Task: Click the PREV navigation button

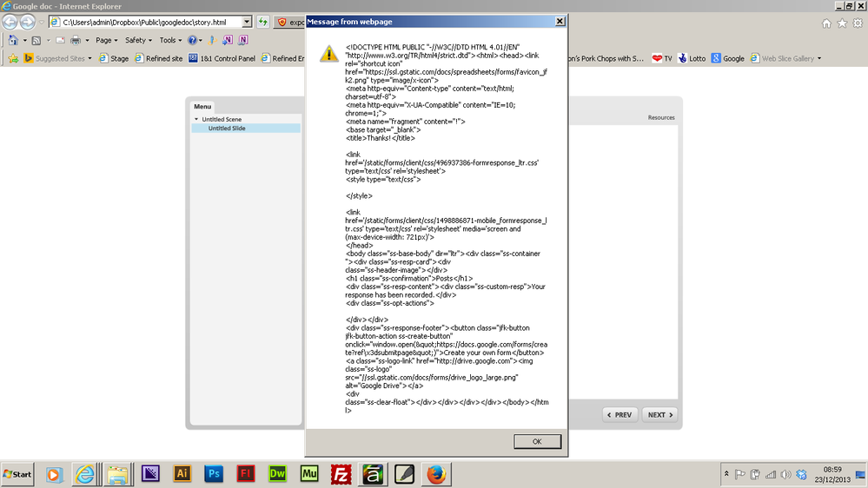Action: [x=620, y=414]
